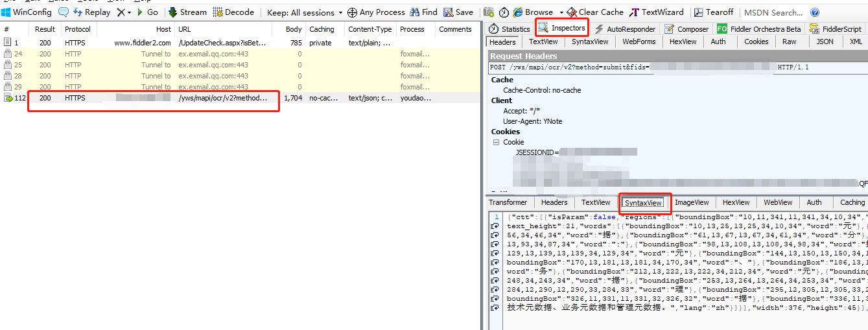
Task: Click the camera screenshot icon
Action: click(x=489, y=12)
